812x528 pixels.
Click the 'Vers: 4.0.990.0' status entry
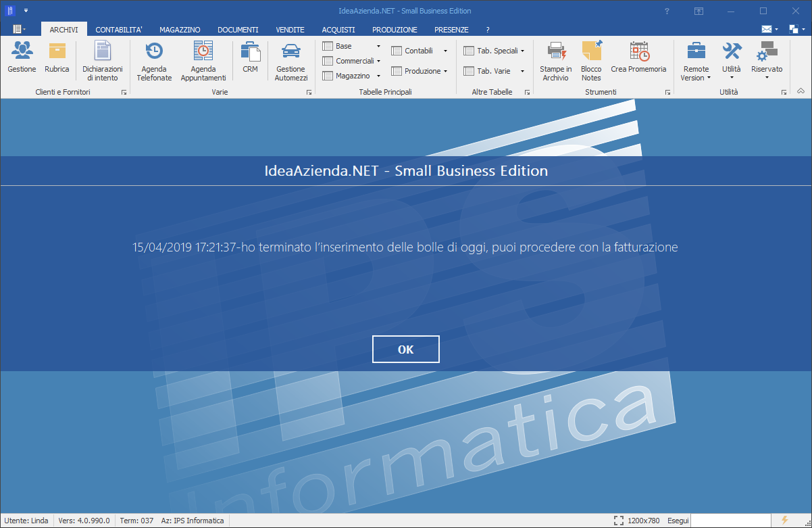[84, 521]
